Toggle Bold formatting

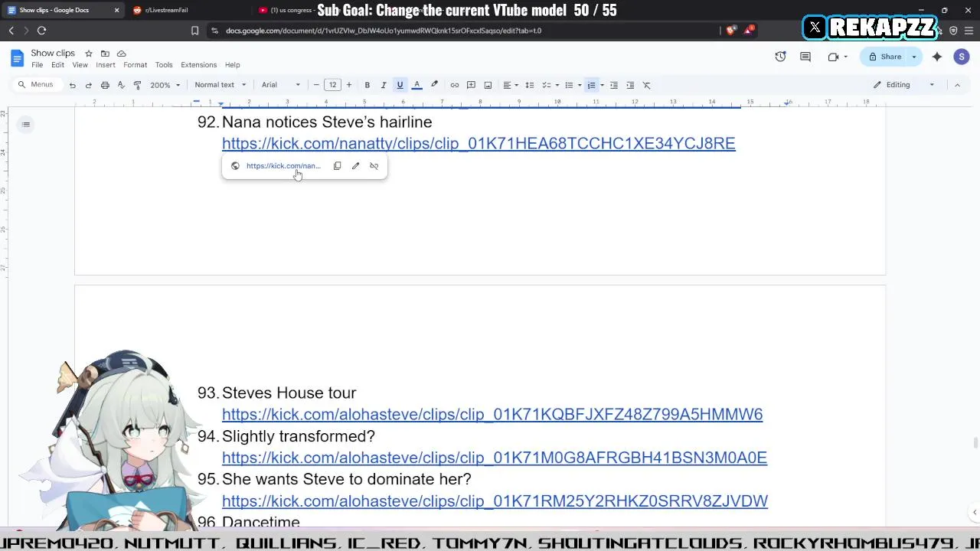(367, 85)
